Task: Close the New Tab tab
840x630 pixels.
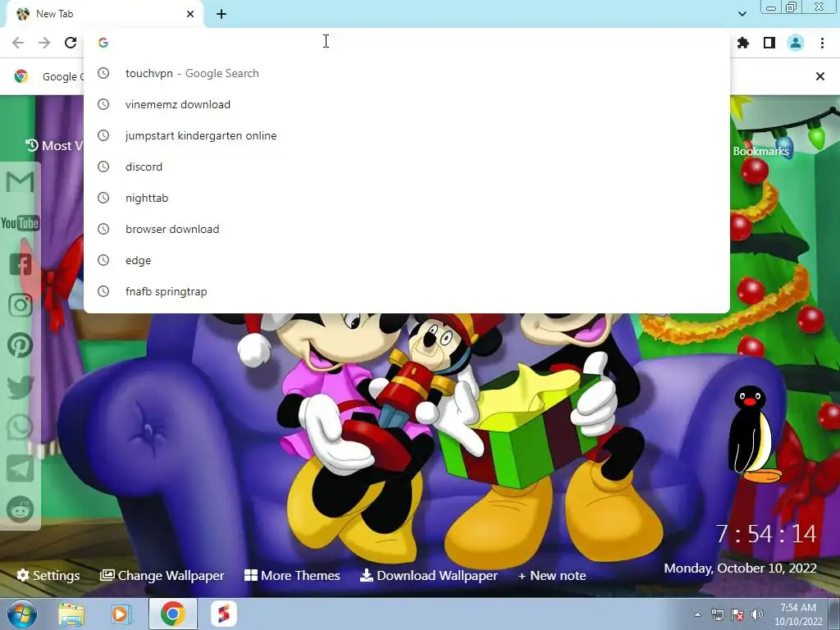Action: tap(190, 14)
